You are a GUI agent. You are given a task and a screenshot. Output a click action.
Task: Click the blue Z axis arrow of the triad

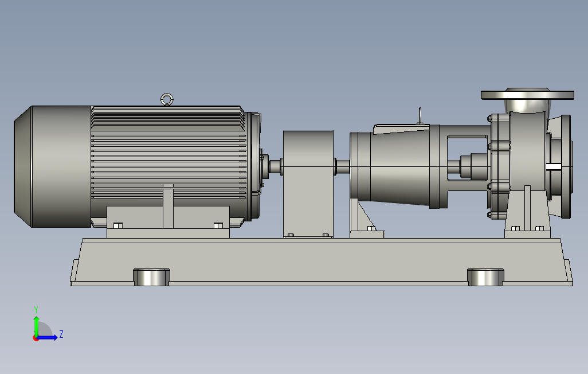[47, 338]
